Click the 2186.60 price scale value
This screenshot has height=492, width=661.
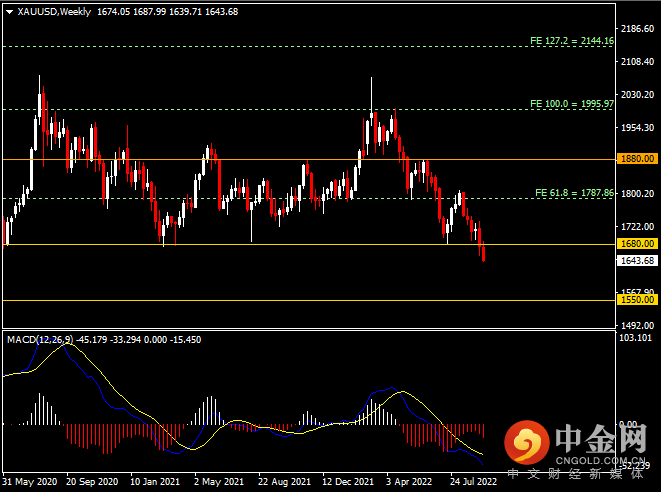pyautogui.click(x=637, y=29)
